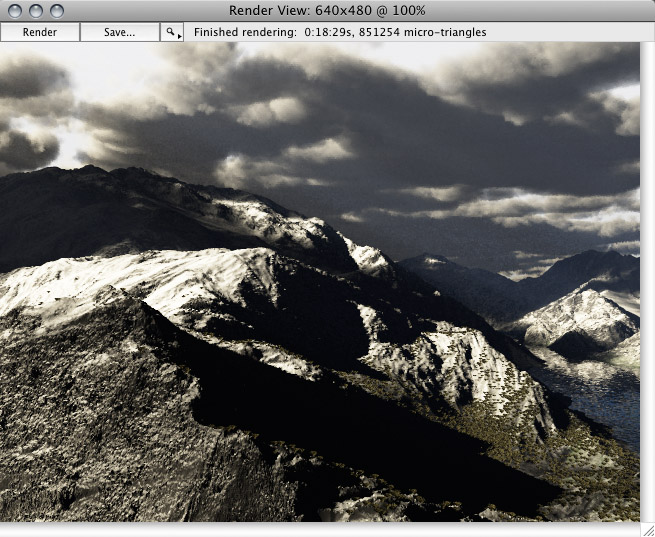The width and height of the screenshot is (655, 537).
Task: Zoom the Render View window with the third title-bar button
Action: (57, 11)
